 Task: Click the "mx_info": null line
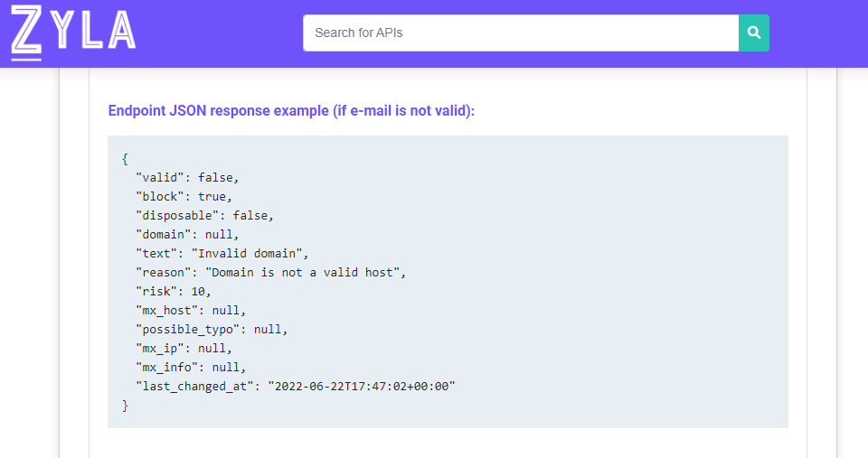point(191,368)
